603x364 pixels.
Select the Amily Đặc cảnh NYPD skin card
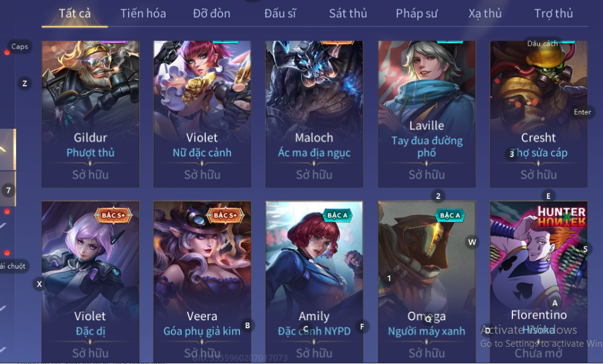314,282
